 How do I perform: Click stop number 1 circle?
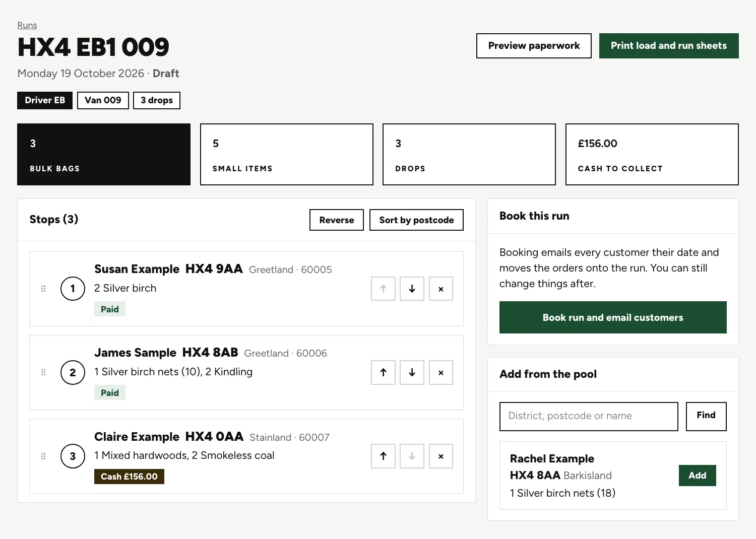(x=73, y=289)
